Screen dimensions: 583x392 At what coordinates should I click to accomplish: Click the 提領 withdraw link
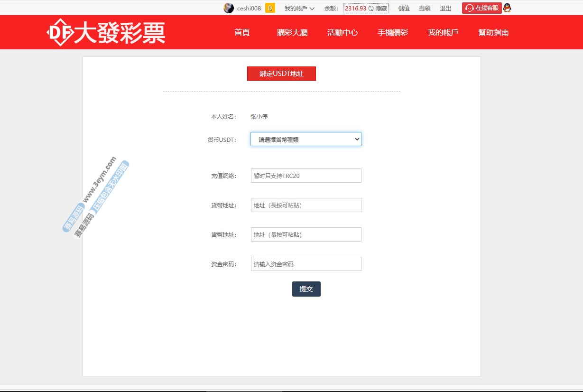(425, 8)
